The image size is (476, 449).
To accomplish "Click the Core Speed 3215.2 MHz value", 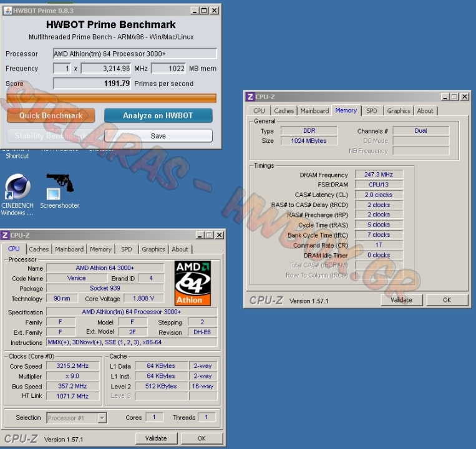I will coord(72,366).
